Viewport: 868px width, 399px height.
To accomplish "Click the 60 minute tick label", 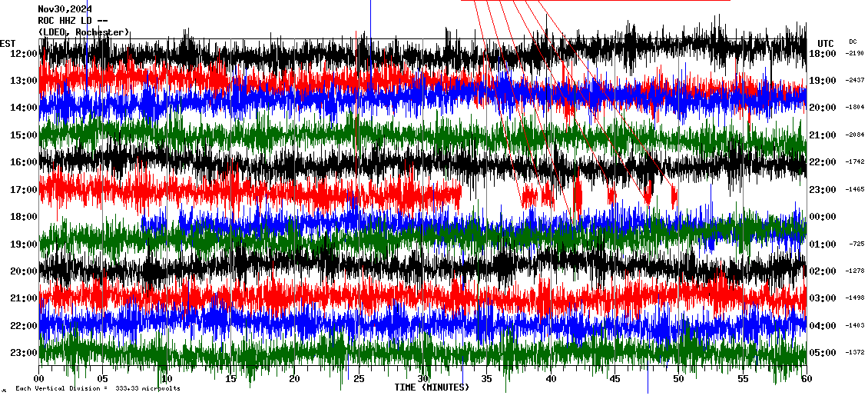I will (806, 379).
